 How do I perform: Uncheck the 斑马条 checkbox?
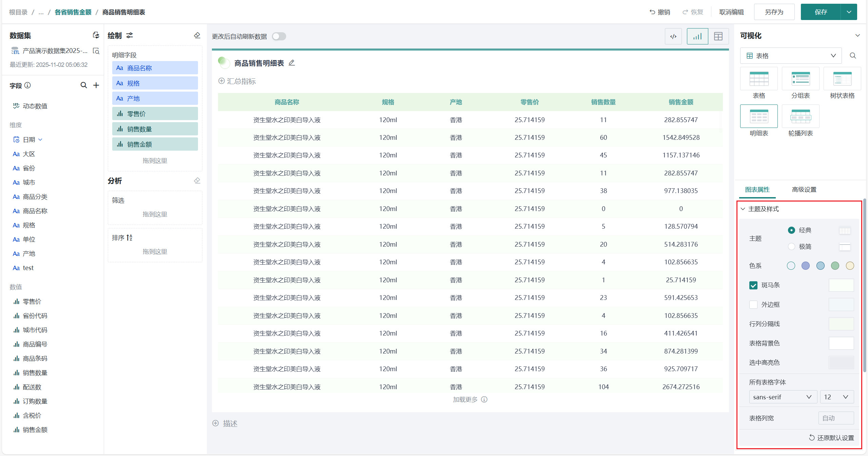click(x=753, y=285)
